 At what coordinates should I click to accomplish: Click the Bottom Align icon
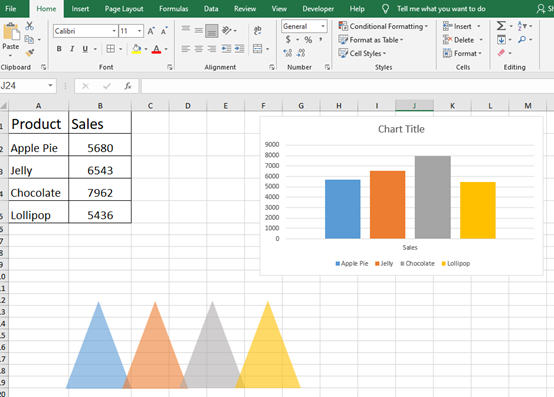pyautogui.click(x=212, y=31)
